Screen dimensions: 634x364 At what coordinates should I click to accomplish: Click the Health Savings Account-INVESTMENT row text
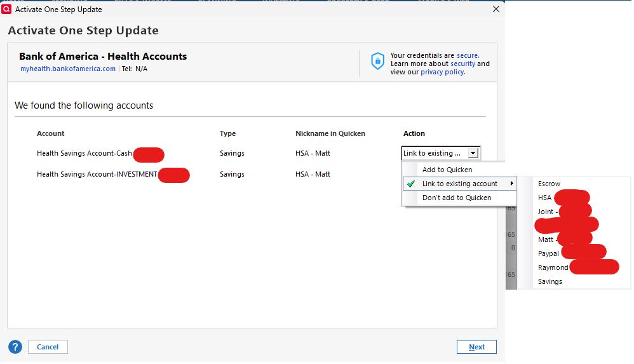point(97,174)
